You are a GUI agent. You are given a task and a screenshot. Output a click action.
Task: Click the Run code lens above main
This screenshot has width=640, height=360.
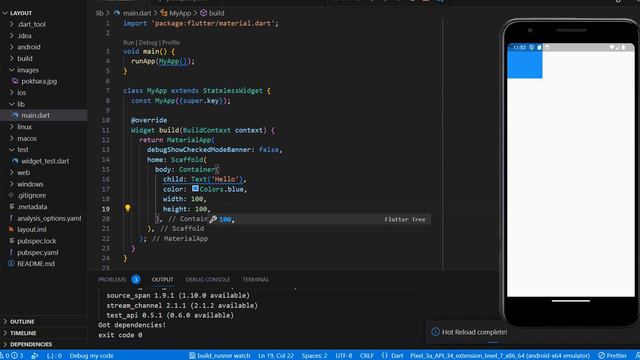pyautogui.click(x=129, y=42)
